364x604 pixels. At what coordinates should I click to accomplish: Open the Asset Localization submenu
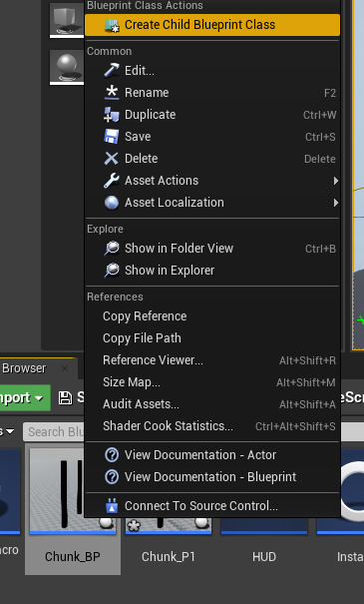click(212, 203)
